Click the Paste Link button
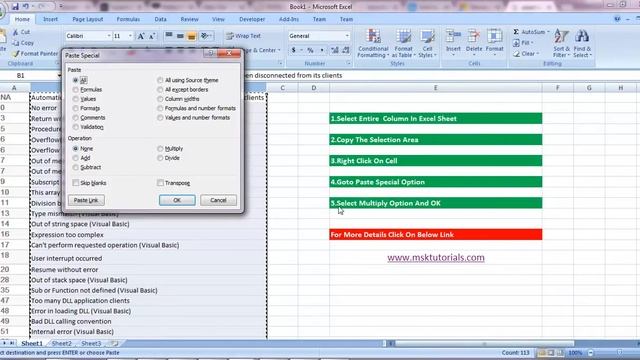Screen dimensions: 640x360 [x=86, y=200]
